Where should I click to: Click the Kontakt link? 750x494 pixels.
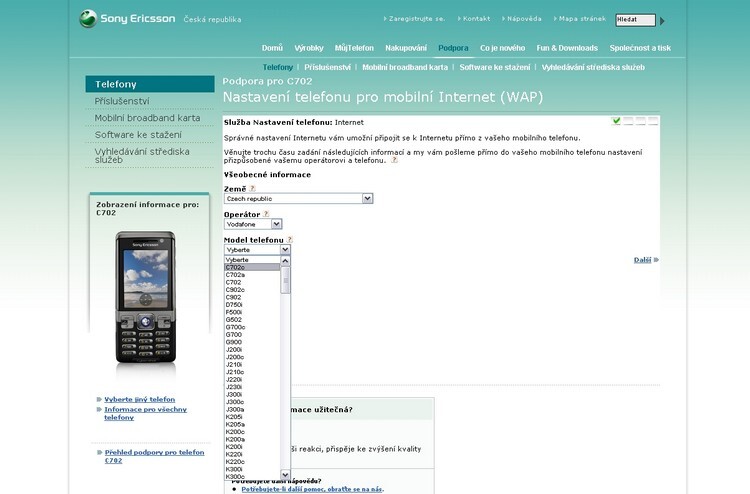point(476,19)
